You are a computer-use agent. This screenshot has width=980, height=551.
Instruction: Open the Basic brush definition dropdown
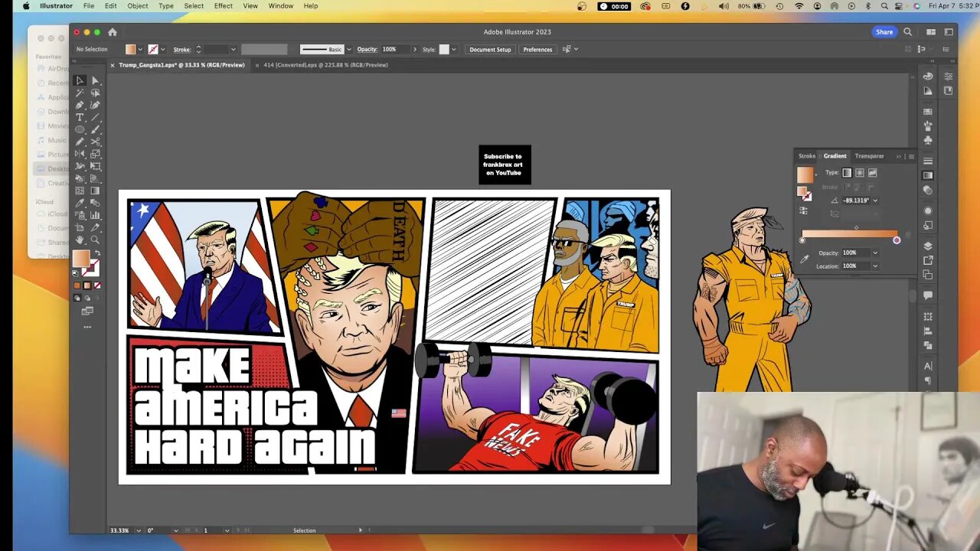349,49
